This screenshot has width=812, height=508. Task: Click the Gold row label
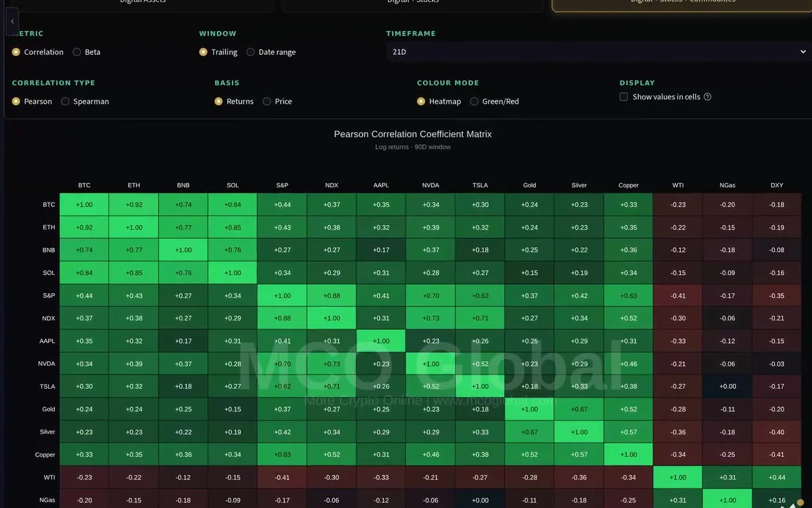[49, 409]
